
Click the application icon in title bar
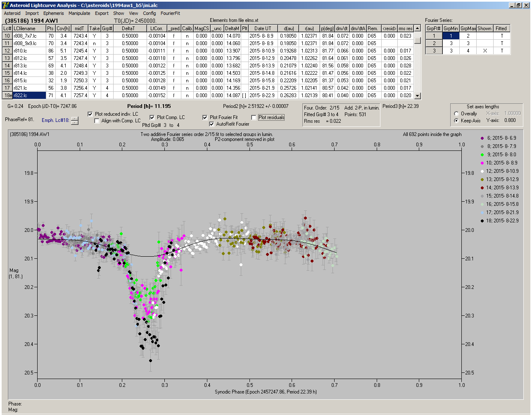coord(5,5)
